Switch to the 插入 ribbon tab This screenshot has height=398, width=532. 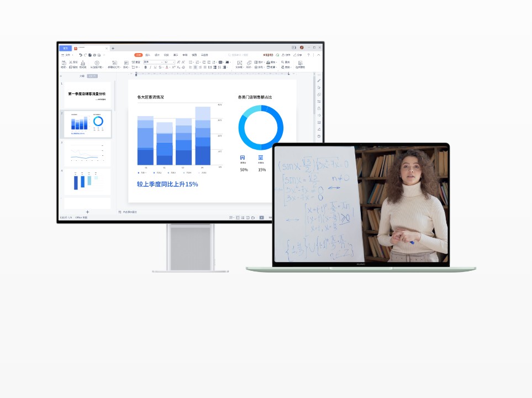pyautogui.click(x=147, y=55)
